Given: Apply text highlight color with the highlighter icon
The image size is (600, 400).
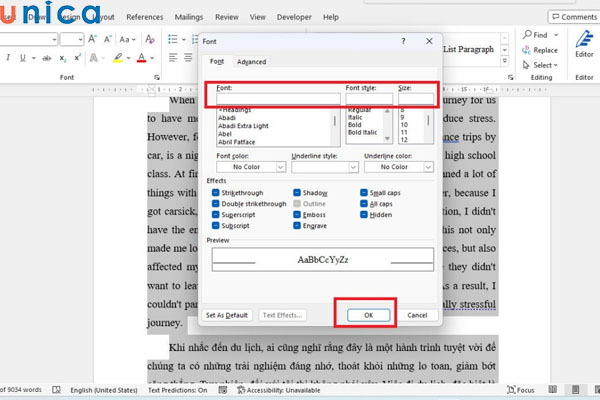Looking at the screenshot, I should pyautogui.click(x=118, y=58).
